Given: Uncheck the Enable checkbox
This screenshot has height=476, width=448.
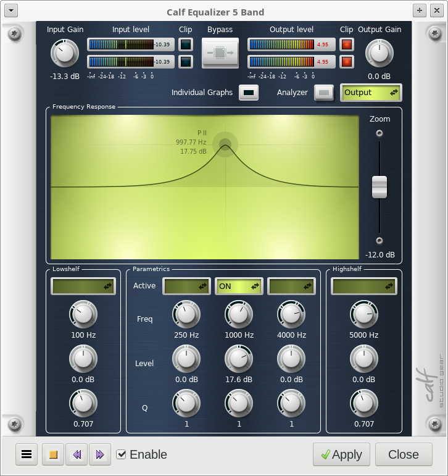Looking at the screenshot, I should (x=121, y=454).
